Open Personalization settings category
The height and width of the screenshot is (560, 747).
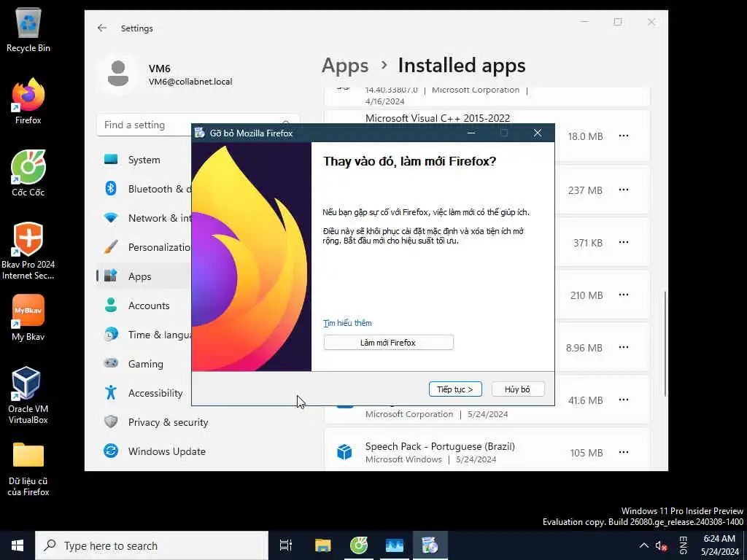click(x=144, y=247)
